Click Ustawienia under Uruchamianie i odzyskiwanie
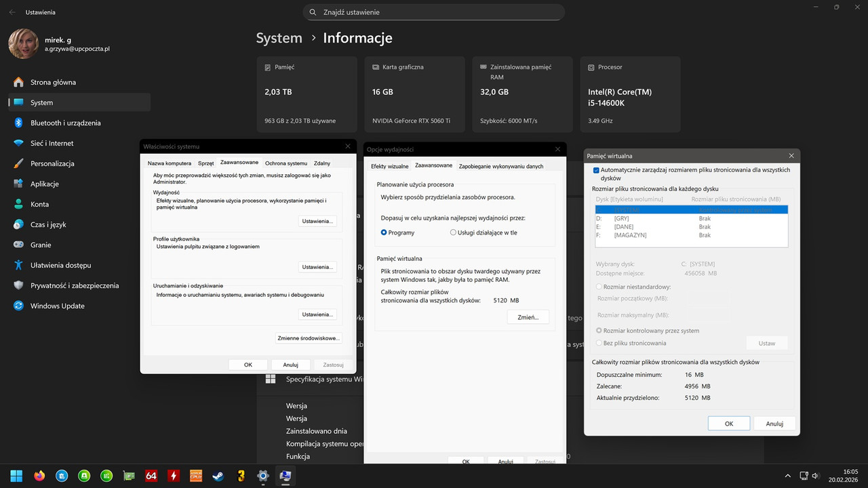Screen dimensions: 868x488 [318, 314]
